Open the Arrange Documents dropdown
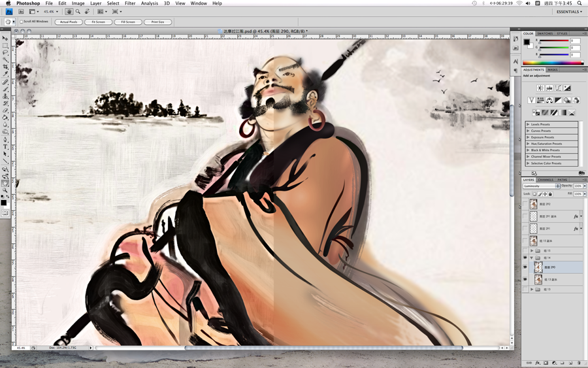The height and width of the screenshot is (368, 588). pos(102,12)
